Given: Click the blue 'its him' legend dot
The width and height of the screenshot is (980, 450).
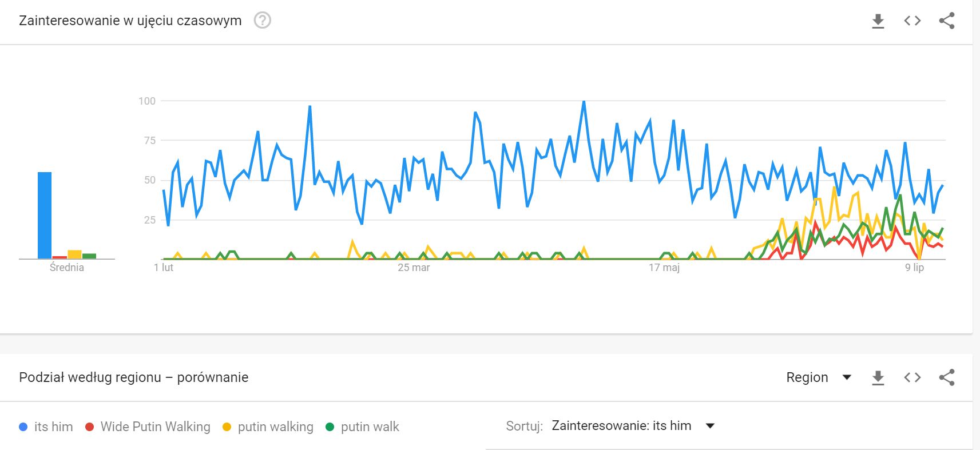Looking at the screenshot, I should (x=23, y=427).
